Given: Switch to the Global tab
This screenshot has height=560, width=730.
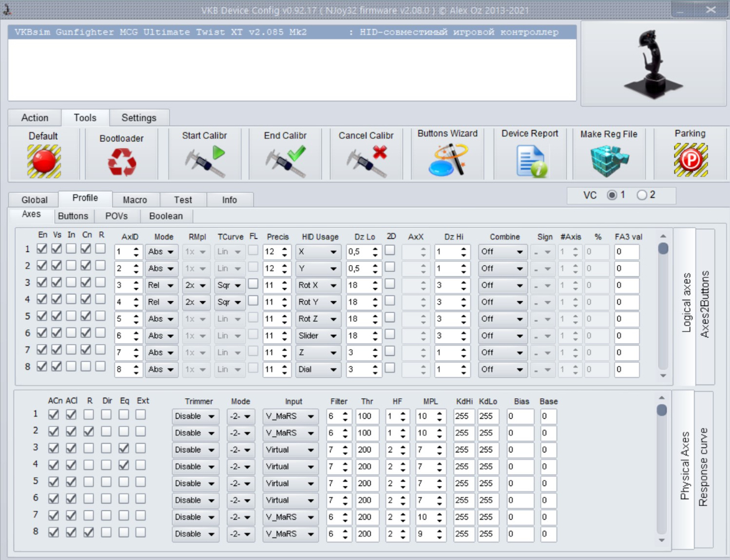Looking at the screenshot, I should pos(34,200).
